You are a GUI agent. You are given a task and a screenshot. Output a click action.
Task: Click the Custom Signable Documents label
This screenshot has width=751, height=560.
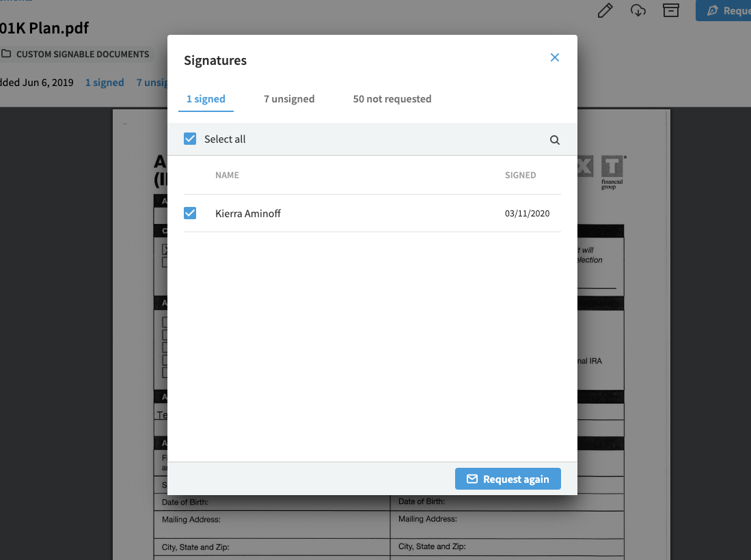pyautogui.click(x=82, y=54)
